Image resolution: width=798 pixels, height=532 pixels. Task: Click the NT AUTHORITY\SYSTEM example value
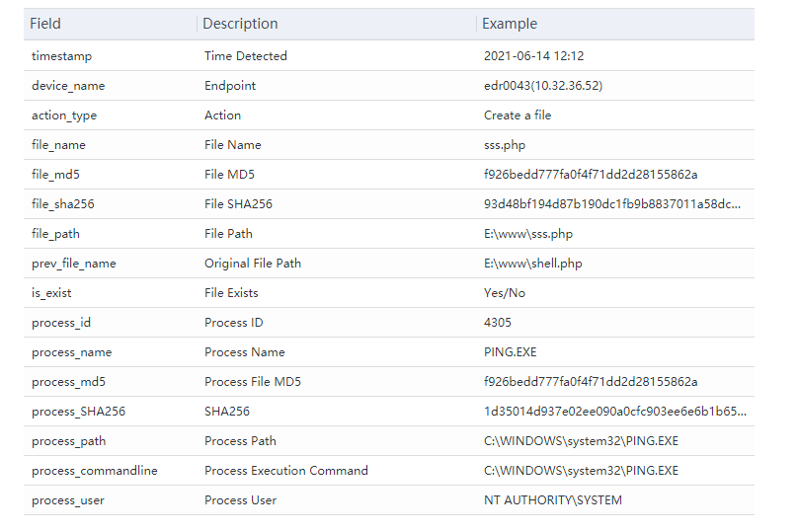click(553, 500)
